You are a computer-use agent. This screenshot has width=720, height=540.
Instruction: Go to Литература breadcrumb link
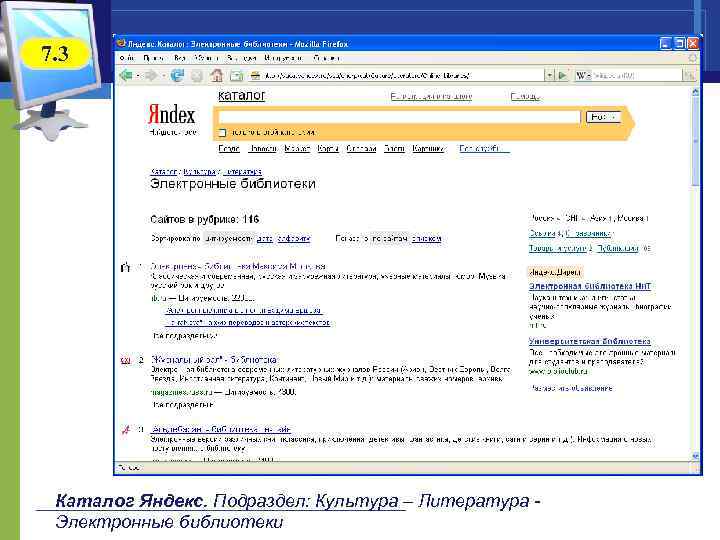242,172
